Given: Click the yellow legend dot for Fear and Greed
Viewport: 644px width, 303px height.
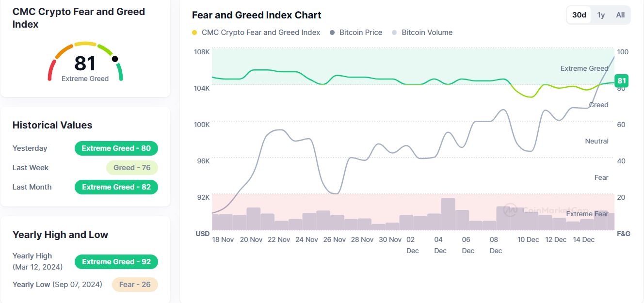Looking at the screenshot, I should [x=194, y=32].
